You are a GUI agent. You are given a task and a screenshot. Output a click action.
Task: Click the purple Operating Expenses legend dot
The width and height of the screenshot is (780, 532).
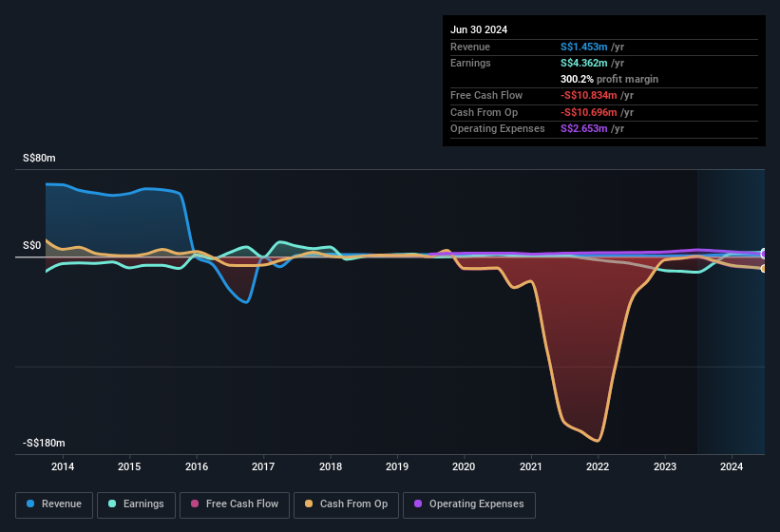(x=418, y=503)
